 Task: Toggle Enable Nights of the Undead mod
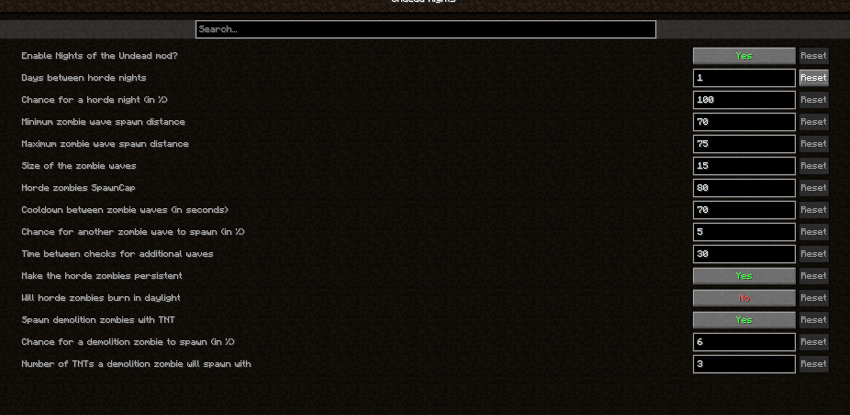[x=743, y=56]
